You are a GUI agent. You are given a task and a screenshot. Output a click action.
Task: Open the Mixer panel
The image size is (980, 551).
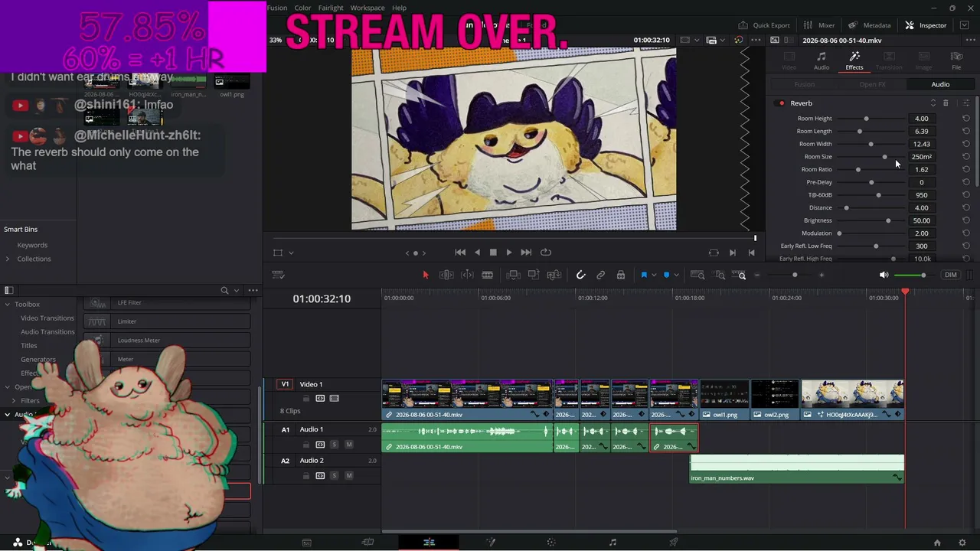[x=819, y=25]
